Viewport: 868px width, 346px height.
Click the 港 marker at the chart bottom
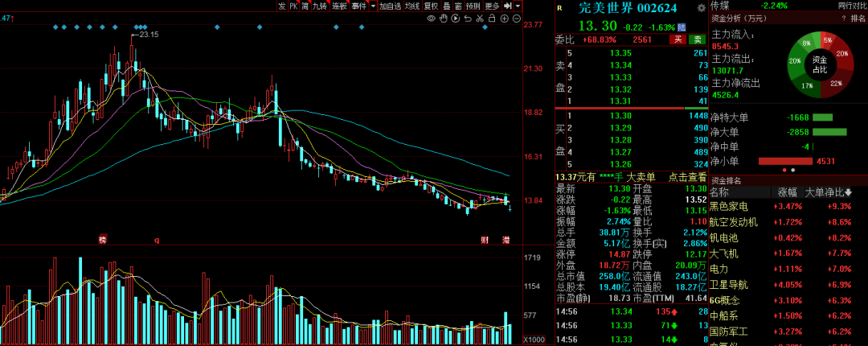click(x=506, y=240)
